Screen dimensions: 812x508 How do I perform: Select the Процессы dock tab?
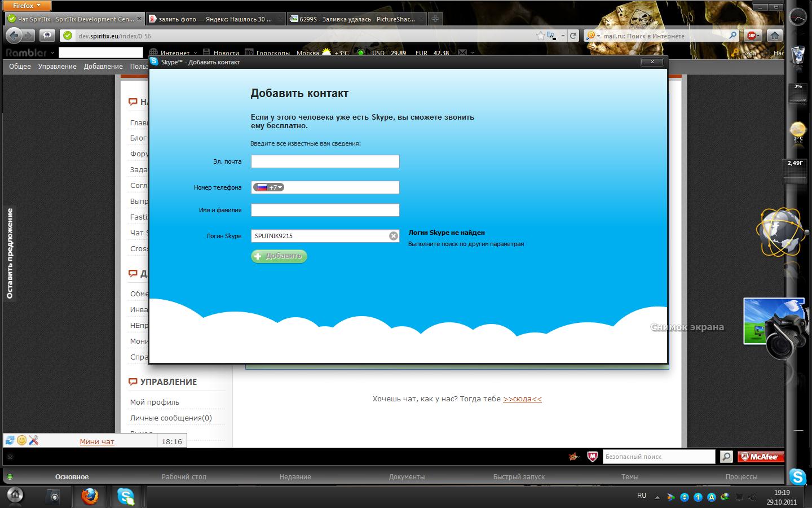click(x=741, y=476)
